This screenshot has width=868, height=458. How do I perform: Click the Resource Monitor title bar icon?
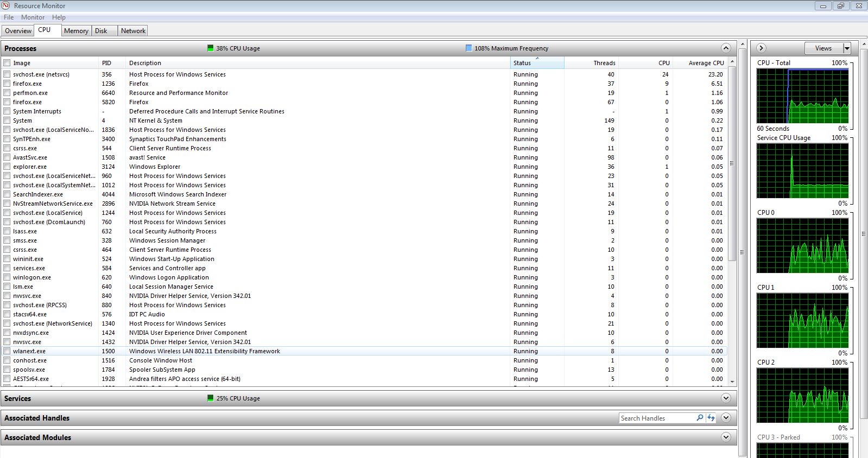tap(6, 5)
